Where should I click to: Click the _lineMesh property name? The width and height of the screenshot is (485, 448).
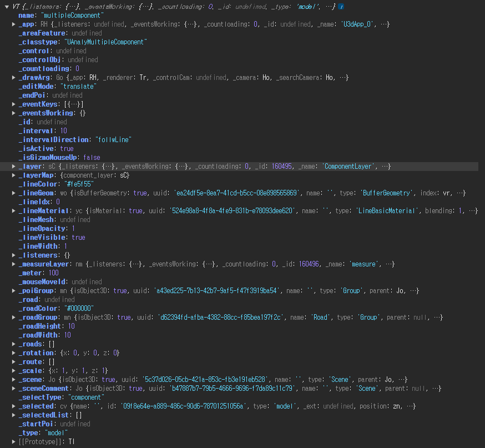tap(37, 219)
